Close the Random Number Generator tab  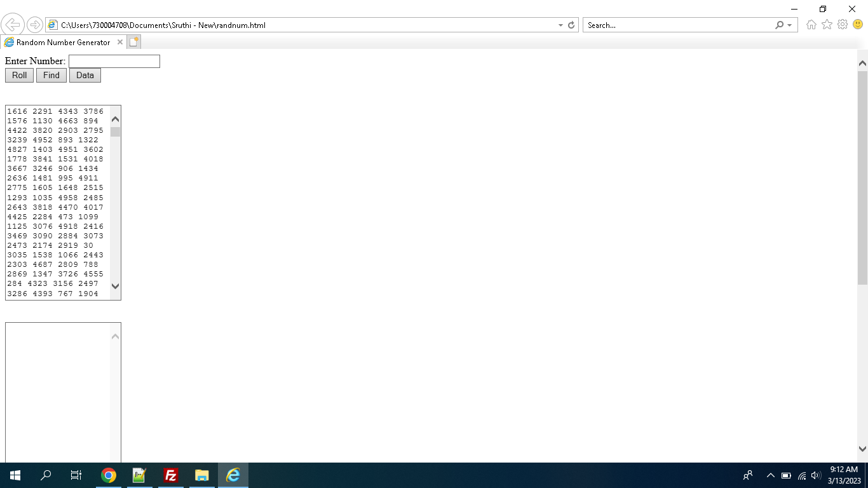click(119, 42)
